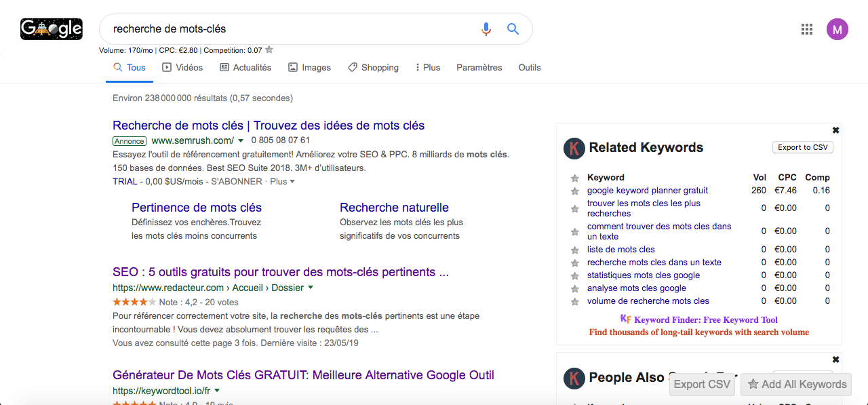Click 'recherche mots cles dans un texte' link
This screenshot has height=405, width=868.
point(654,263)
